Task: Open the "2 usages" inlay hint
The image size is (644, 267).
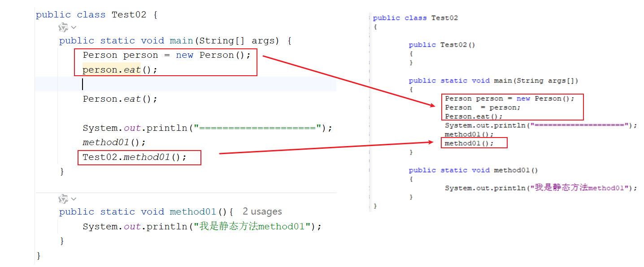Action: pos(262,212)
